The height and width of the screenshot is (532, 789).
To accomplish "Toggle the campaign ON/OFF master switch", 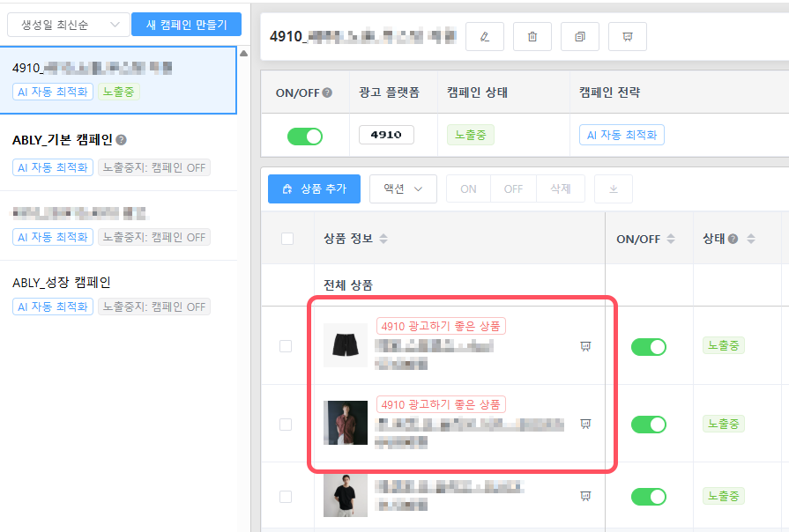I will (305, 137).
